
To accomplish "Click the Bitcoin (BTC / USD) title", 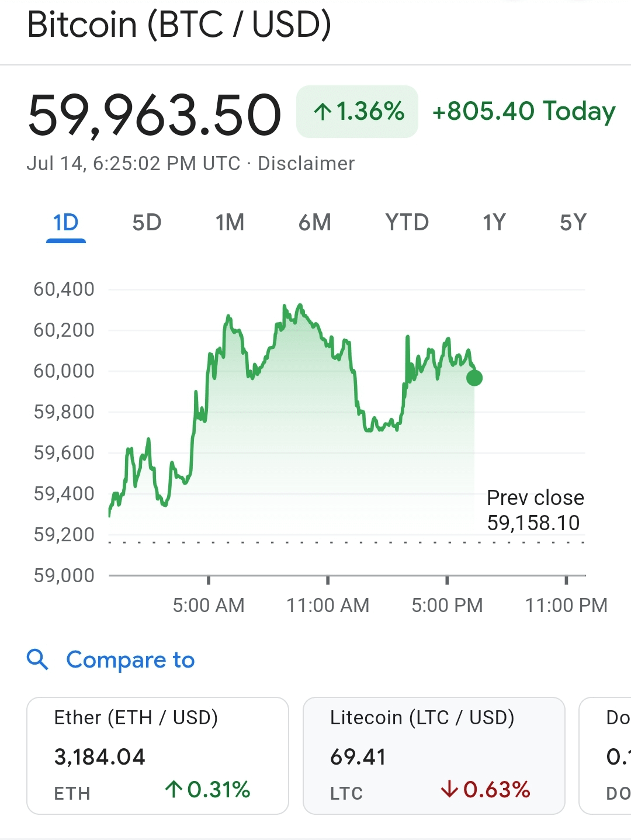I will pyautogui.click(x=179, y=25).
